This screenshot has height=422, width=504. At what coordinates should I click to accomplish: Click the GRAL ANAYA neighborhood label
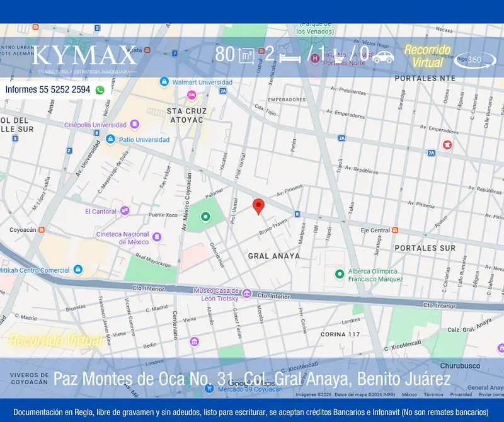274,256
